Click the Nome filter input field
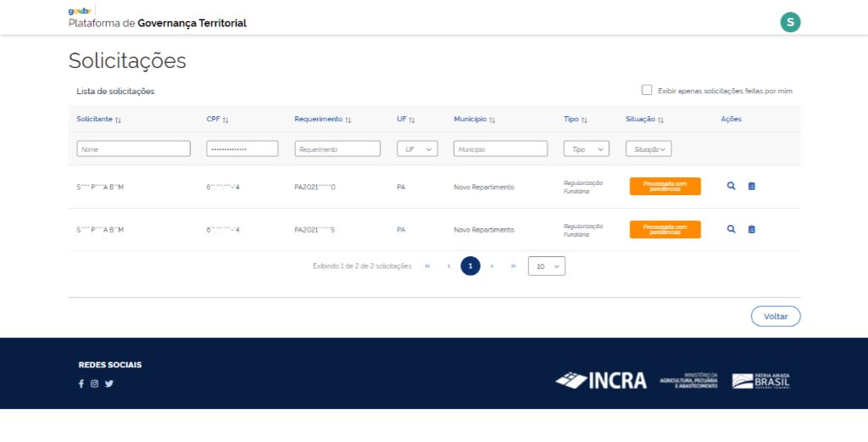This screenshot has width=868, height=442. pyautogui.click(x=133, y=148)
